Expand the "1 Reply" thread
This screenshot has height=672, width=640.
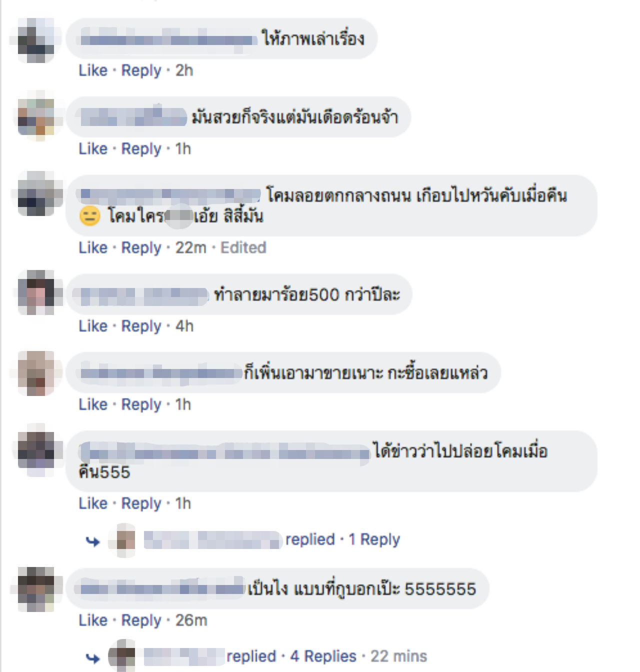[x=374, y=539]
